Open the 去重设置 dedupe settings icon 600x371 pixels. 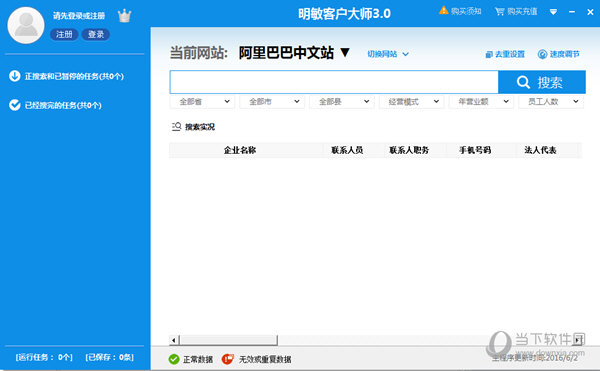pos(489,54)
